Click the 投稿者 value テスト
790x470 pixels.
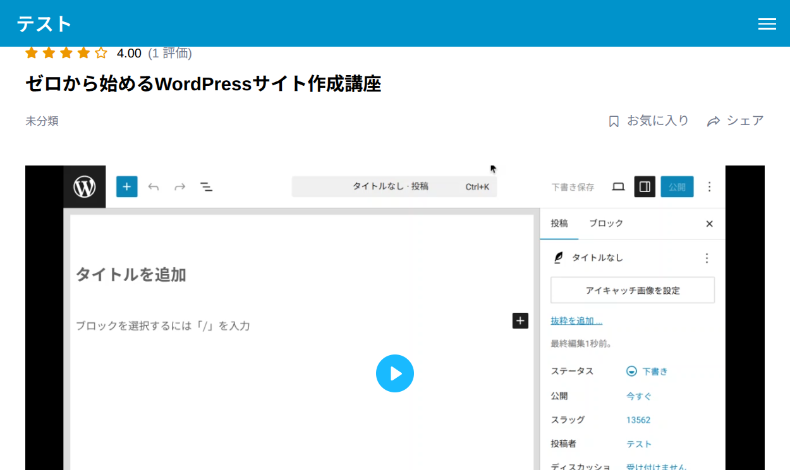pyautogui.click(x=638, y=444)
